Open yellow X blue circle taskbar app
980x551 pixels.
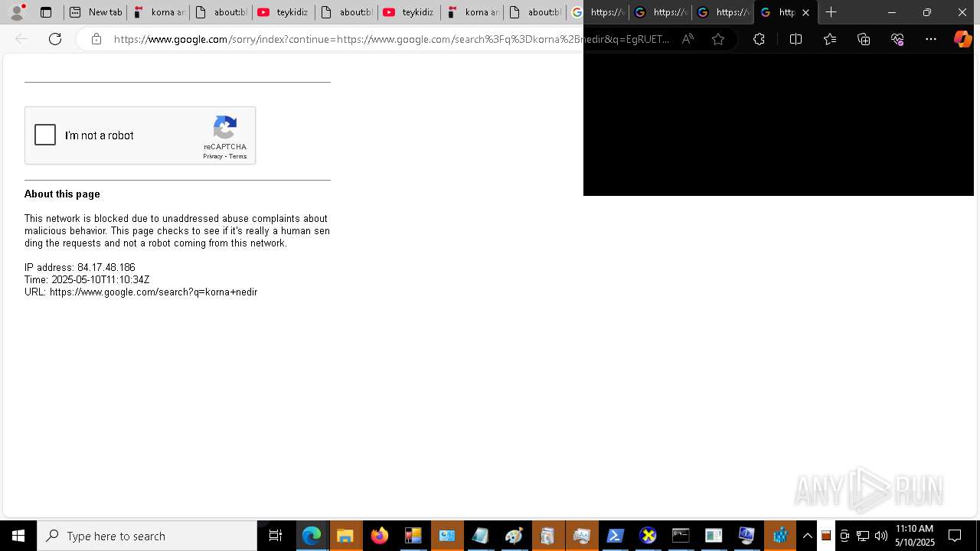pos(648,536)
